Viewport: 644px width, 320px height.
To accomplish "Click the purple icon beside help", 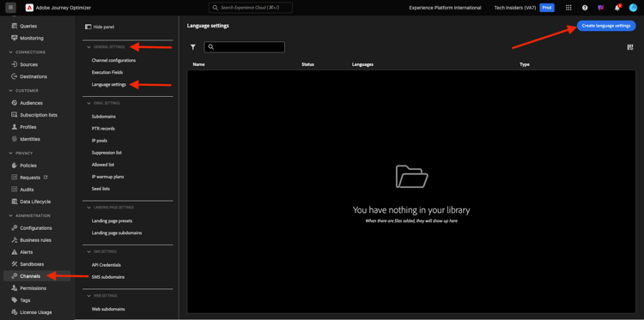I will coord(600,8).
